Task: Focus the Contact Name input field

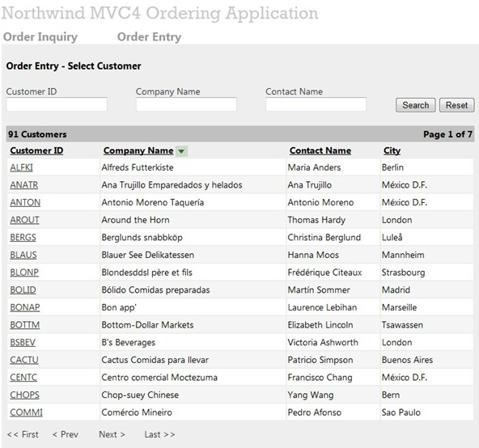Action: (x=316, y=104)
